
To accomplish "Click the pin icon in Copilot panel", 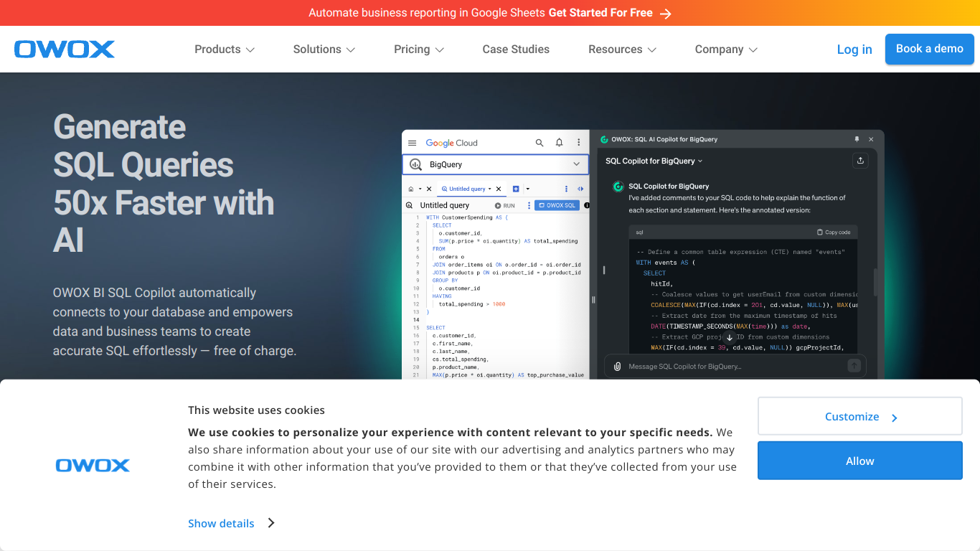I will coord(857,139).
